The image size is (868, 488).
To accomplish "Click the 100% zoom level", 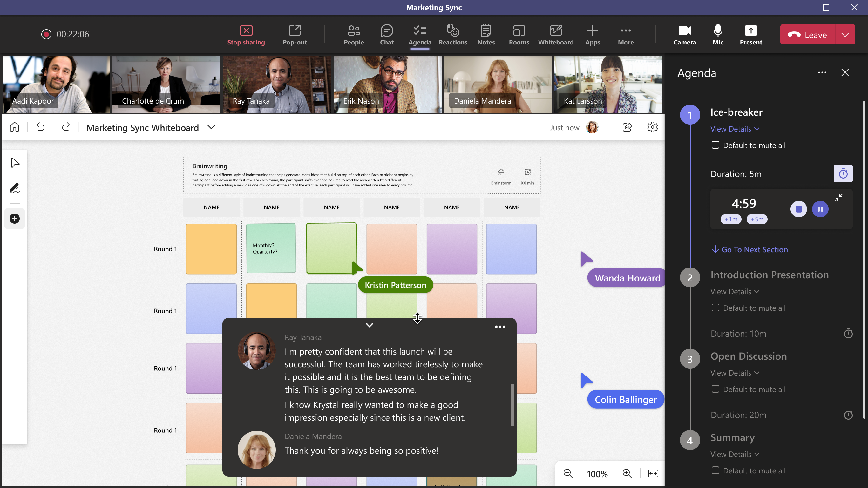I will pyautogui.click(x=597, y=474).
